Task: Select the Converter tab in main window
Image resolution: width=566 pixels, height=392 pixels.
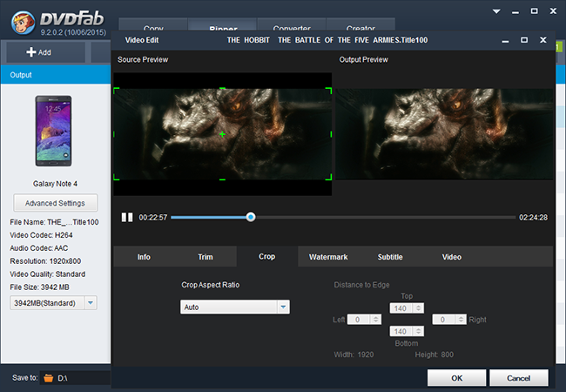Action: click(292, 26)
